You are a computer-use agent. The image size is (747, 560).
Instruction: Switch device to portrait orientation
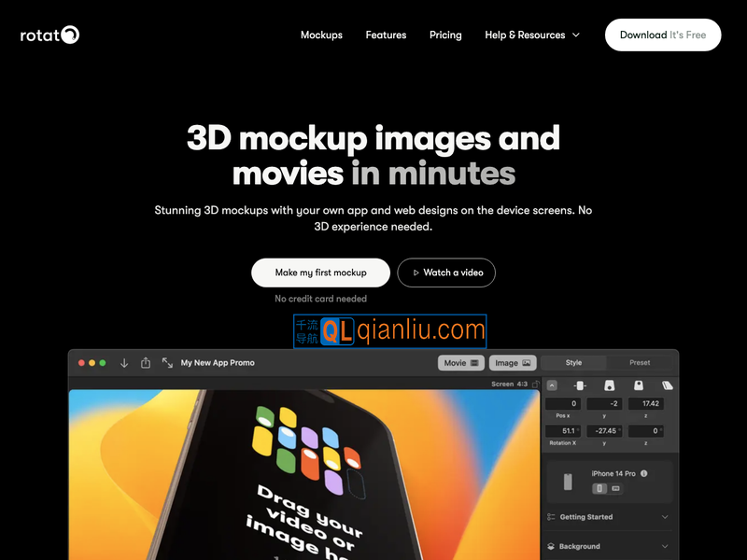tap(599, 488)
